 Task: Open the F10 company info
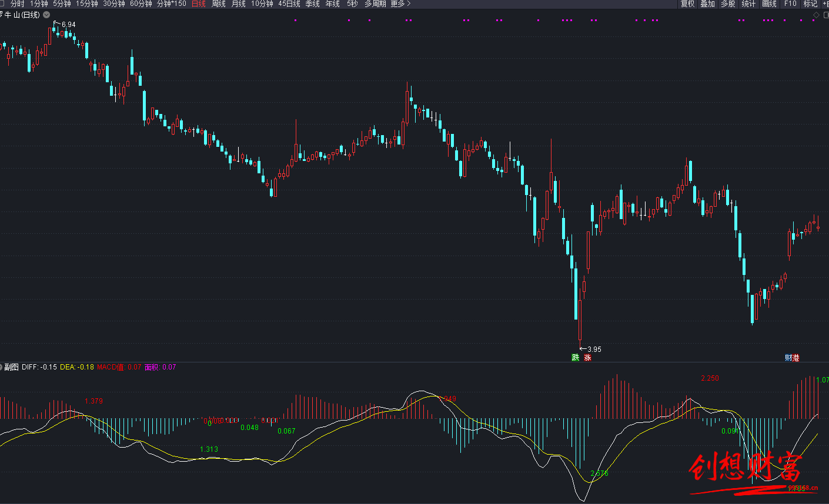pyautogui.click(x=790, y=4)
